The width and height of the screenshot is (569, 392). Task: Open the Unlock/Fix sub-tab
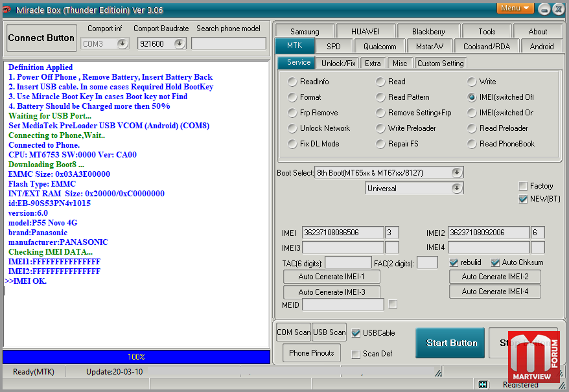[x=338, y=63]
